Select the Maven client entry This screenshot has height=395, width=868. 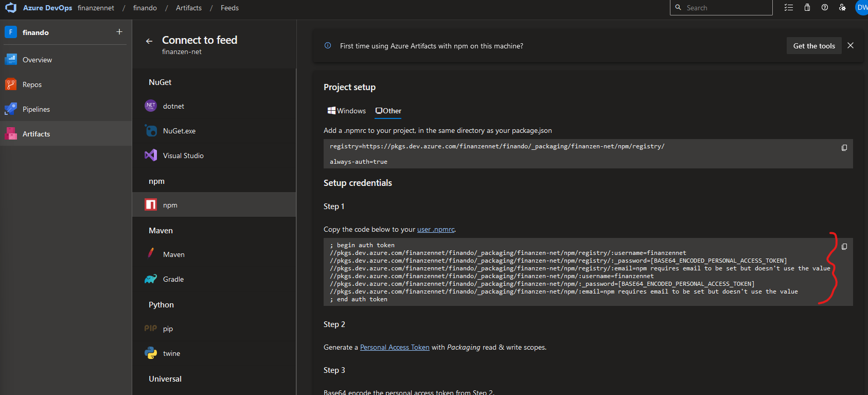[x=214, y=254]
